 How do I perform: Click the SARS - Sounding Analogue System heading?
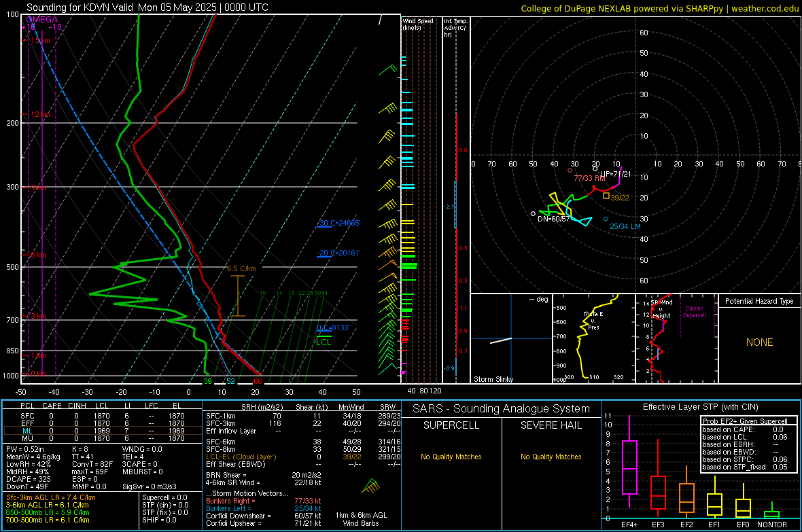click(502, 409)
